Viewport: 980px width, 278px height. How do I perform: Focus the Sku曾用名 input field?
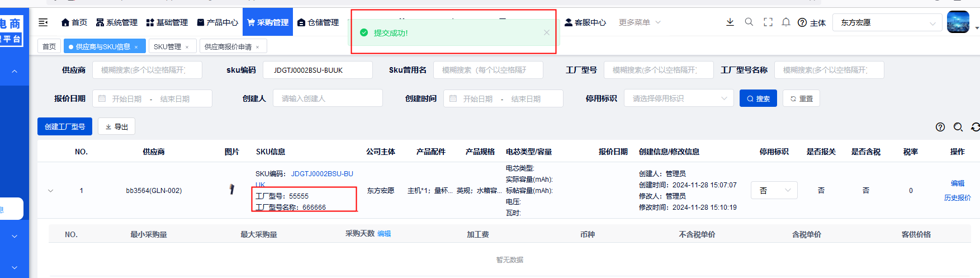[488, 70]
